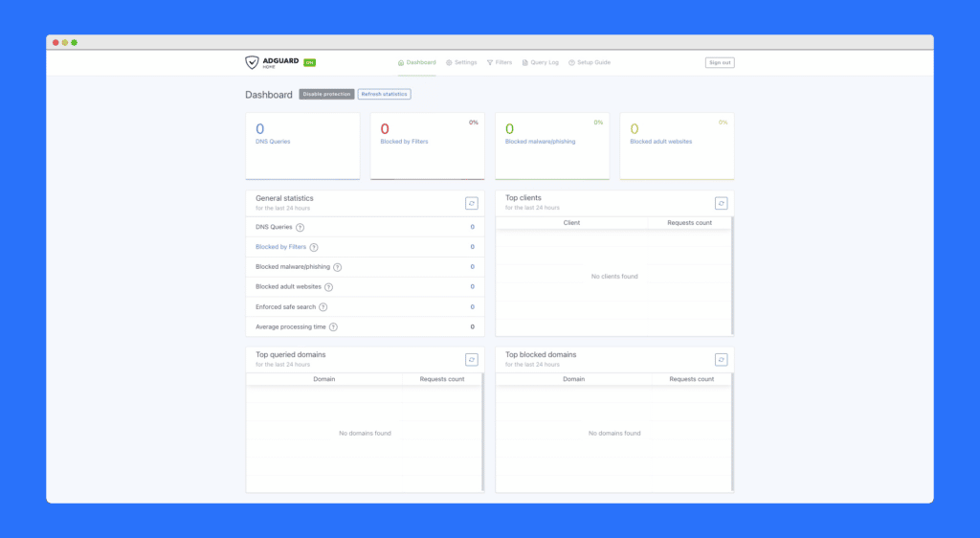Refresh the Top clients card
Image resolution: width=980 pixels, height=538 pixels.
[x=721, y=203]
